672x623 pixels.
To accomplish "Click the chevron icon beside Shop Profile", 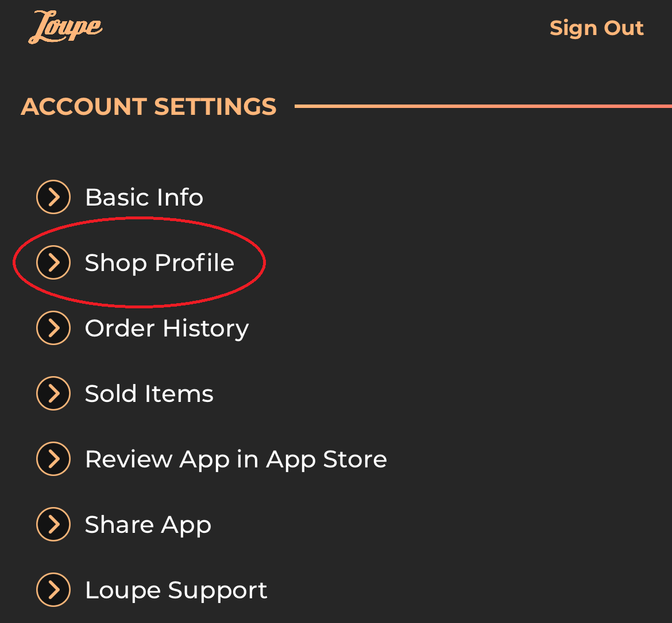I will (53, 262).
